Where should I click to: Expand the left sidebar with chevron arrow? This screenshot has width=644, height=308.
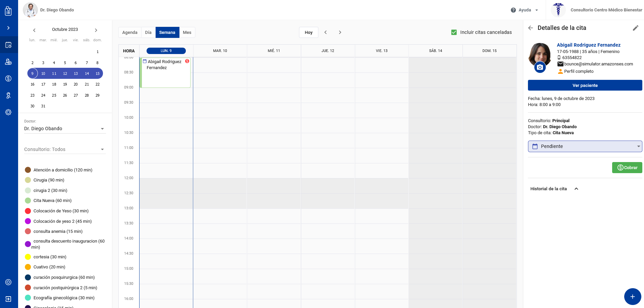[8, 28]
